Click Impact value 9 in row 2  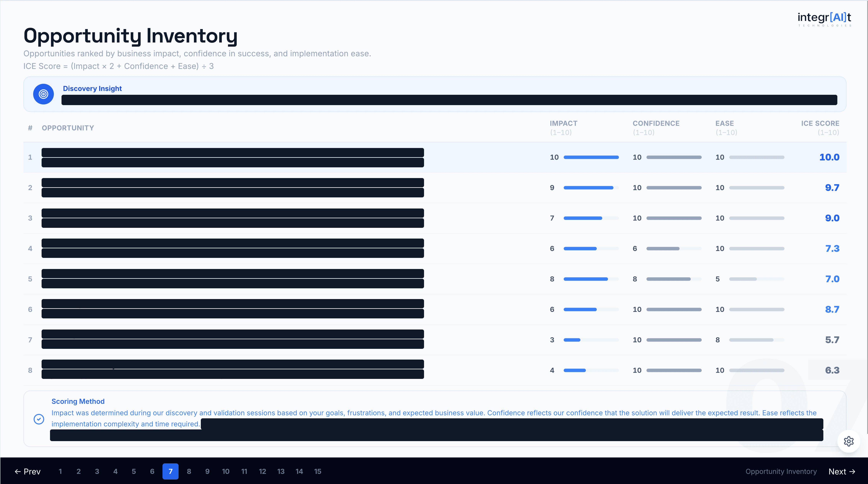[x=552, y=187]
